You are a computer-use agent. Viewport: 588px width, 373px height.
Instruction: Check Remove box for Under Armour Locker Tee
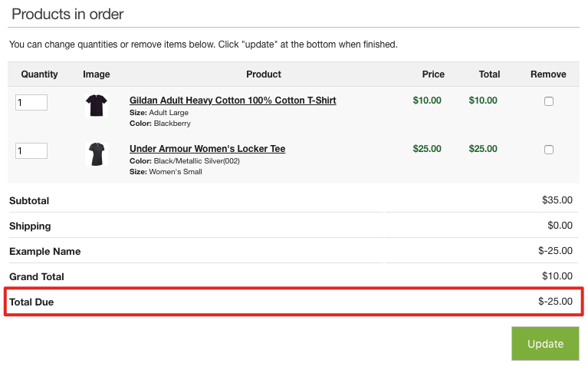(x=549, y=150)
